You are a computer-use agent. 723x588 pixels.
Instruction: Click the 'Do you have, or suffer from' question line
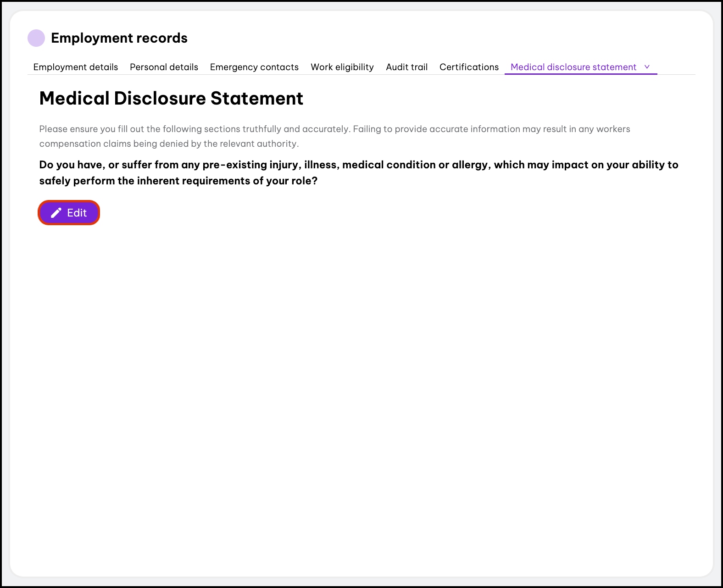(358, 165)
